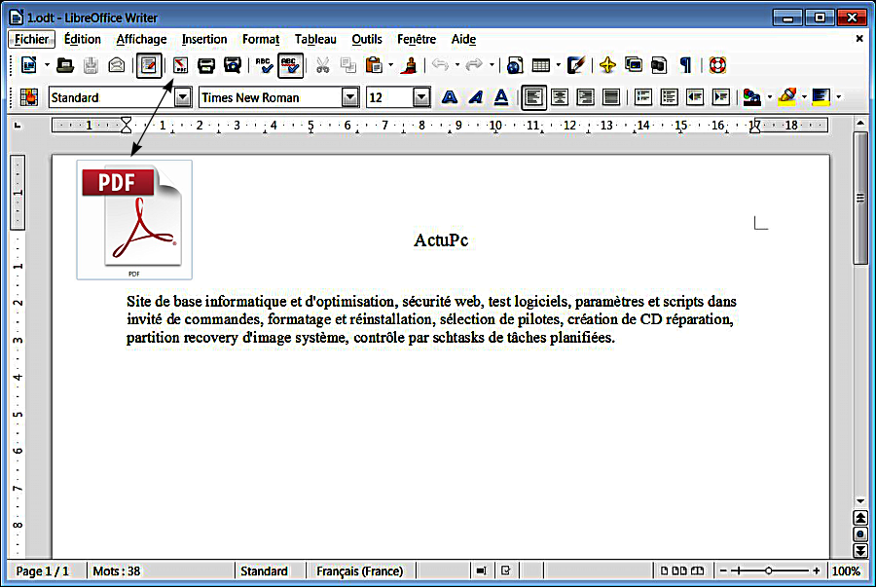This screenshot has width=876, height=588.
Task: Save the document using the Save icon
Action: pos(91,65)
